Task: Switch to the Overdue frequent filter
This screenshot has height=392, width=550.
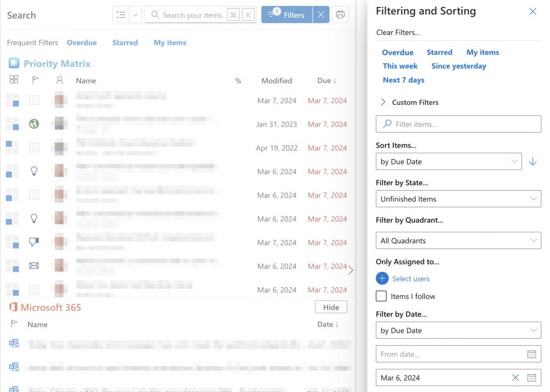Action: coord(81,42)
